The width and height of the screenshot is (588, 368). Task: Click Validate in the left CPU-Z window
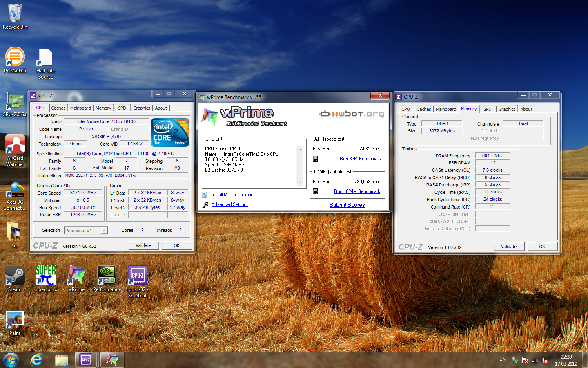(143, 245)
